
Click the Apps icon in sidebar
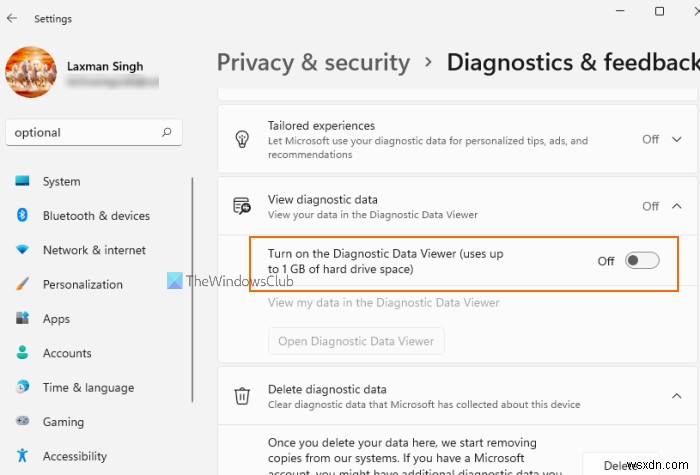pos(22,319)
